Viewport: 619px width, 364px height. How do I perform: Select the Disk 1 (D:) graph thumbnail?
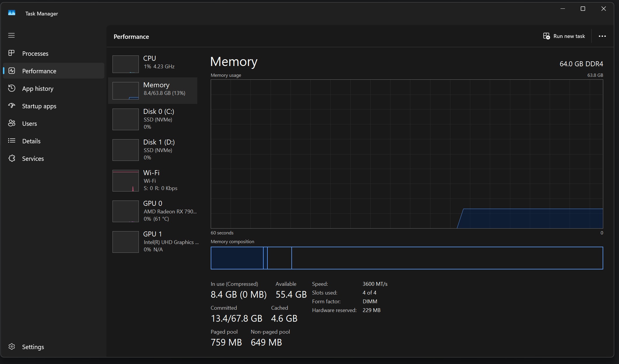[x=126, y=150]
